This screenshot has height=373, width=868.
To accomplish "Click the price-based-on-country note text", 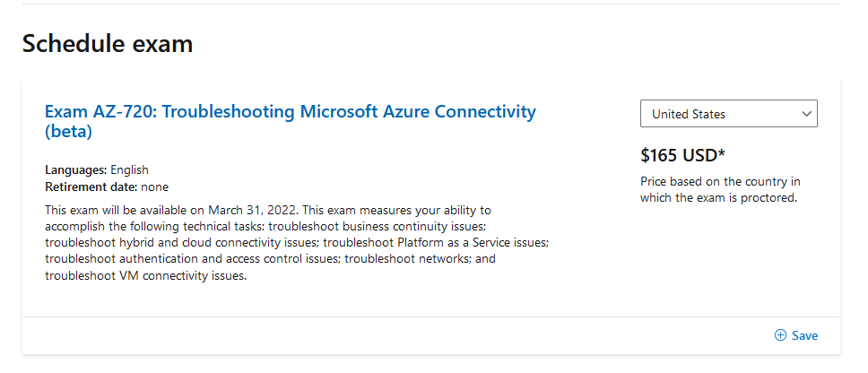I will [720, 190].
